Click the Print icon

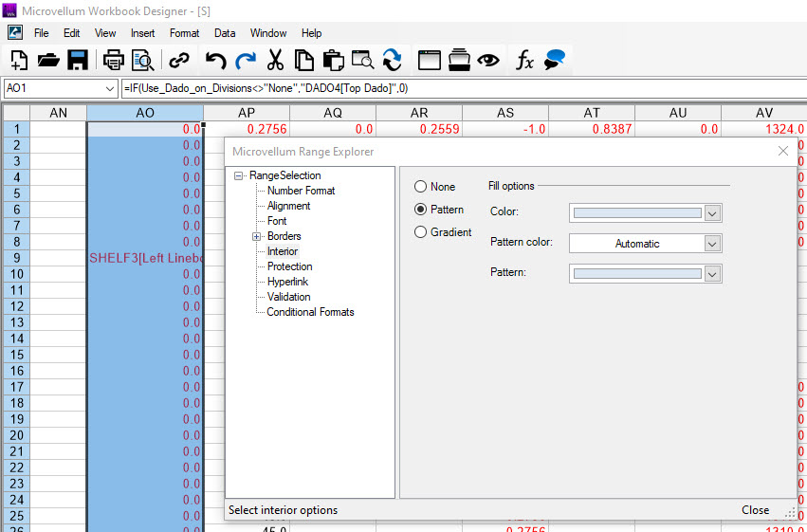pyautogui.click(x=113, y=60)
